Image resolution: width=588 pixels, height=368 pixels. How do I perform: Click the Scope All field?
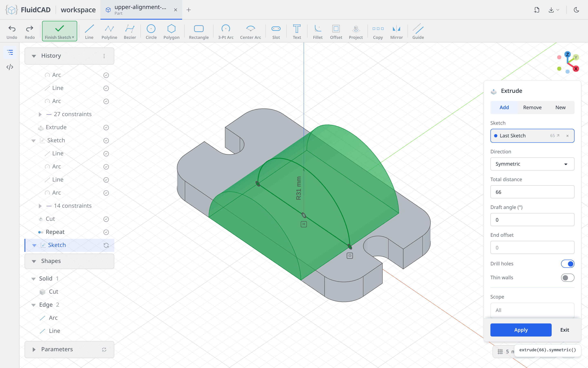pos(532,310)
